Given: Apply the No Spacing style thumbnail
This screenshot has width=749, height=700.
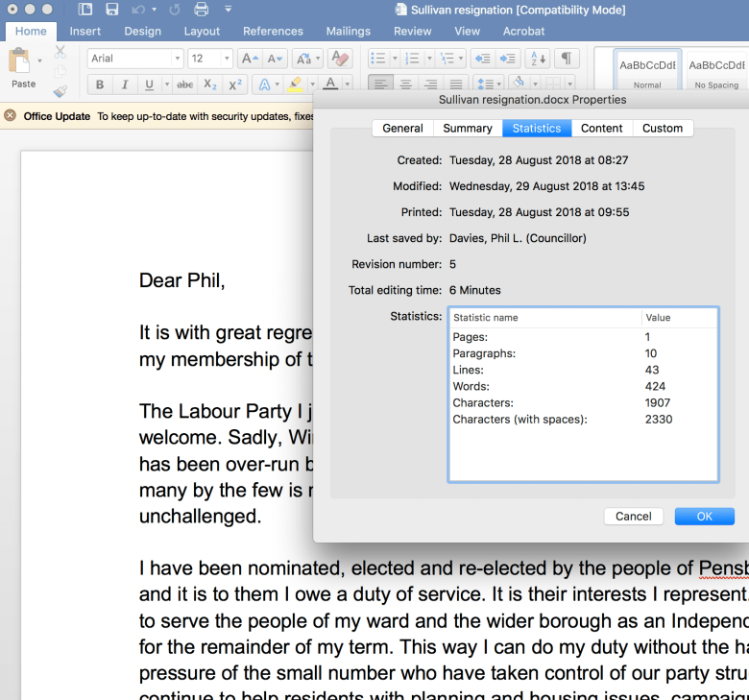Looking at the screenshot, I should [x=716, y=70].
